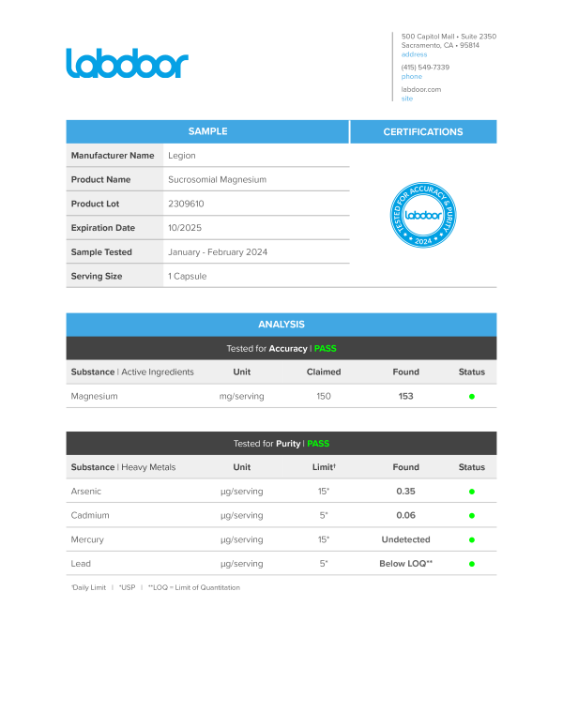This screenshot has height=728, width=563.
Task: Click the 'LOQ = Limit of Quantitation' footnote
Action: [x=193, y=588]
